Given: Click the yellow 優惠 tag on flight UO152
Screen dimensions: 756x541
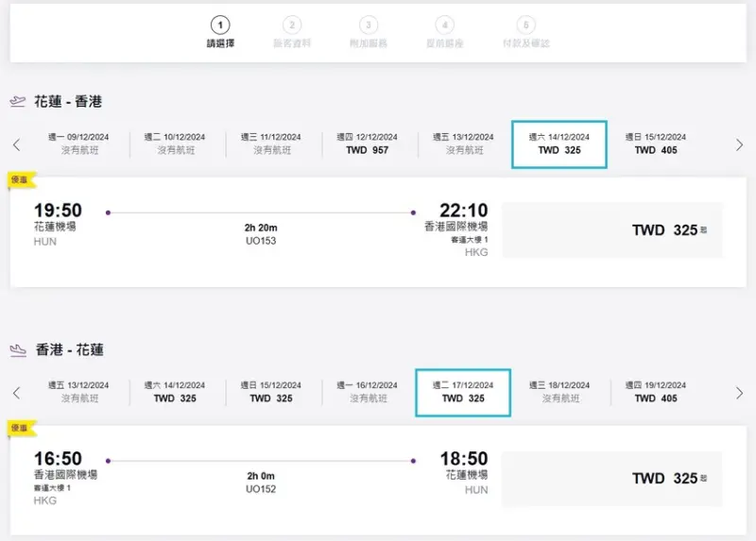Looking at the screenshot, I should 21,428.
